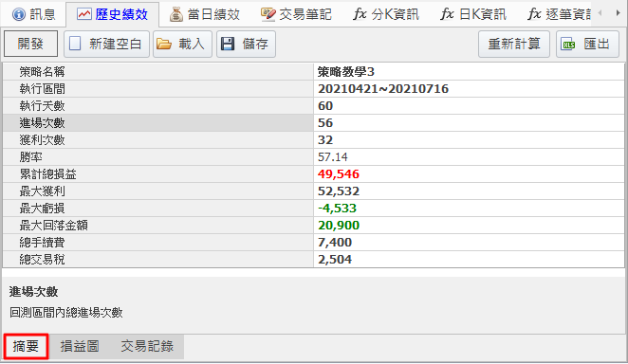Click the description text 回測區間內總進場次數
The height and width of the screenshot is (364, 628).
(x=66, y=313)
